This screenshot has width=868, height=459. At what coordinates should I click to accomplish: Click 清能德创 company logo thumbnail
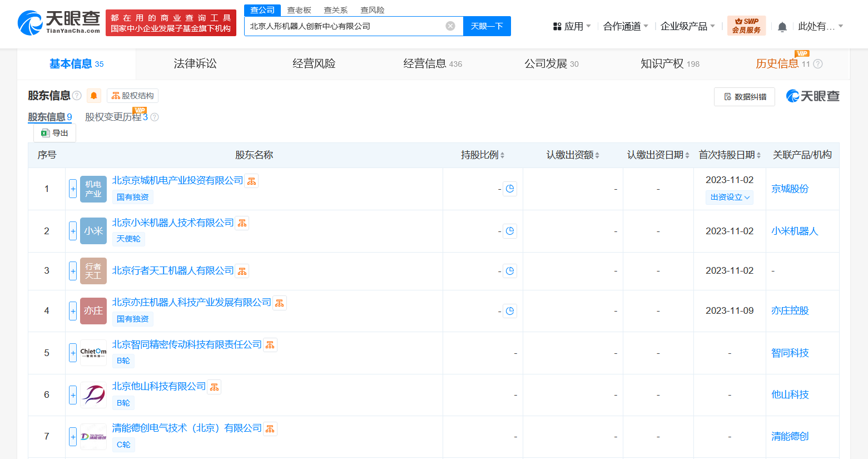coord(93,436)
